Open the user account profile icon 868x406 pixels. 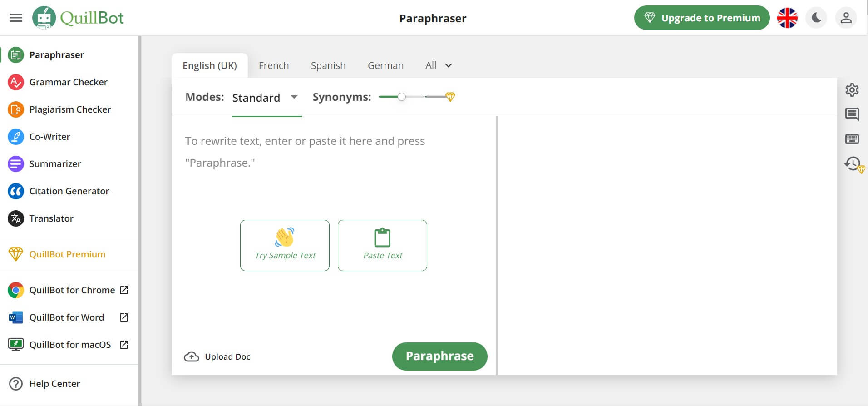click(846, 18)
